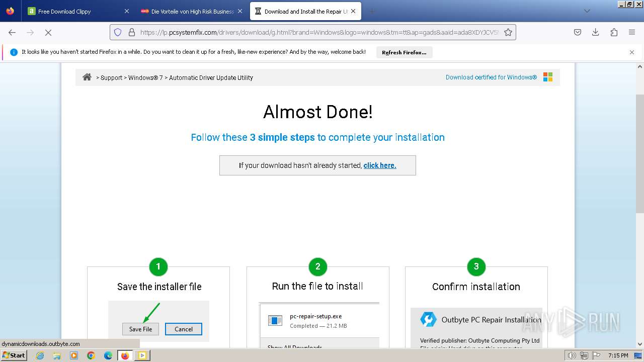Launch Internet Explorer from taskbar
The height and width of the screenshot is (362, 644).
pos(40,355)
